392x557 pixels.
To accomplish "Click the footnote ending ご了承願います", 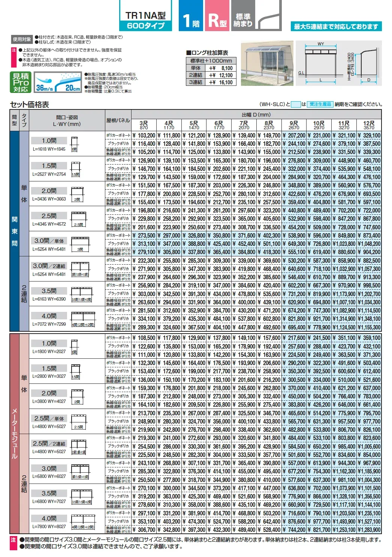I will [101, 547].
